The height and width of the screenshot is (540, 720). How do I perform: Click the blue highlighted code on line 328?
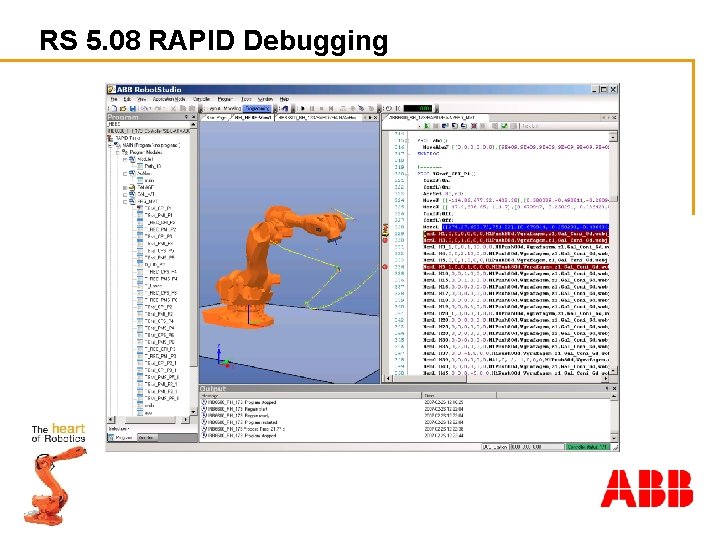(525, 227)
